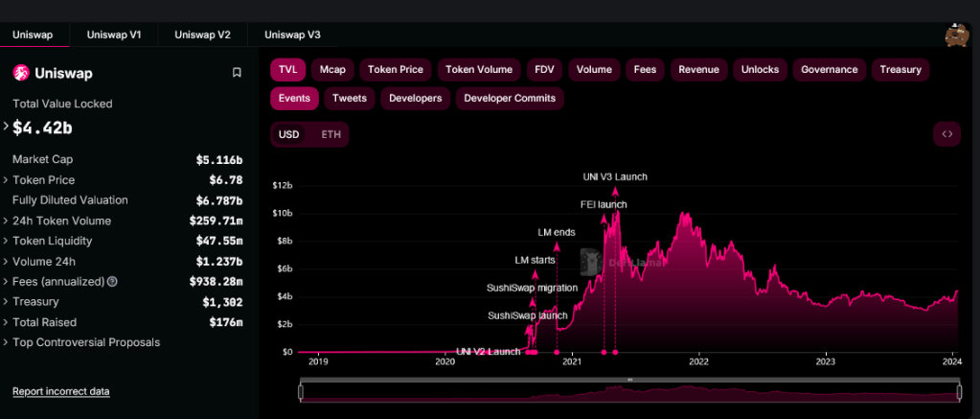Click the Fees annualized help icon
Image resolution: width=980 pixels, height=419 pixels.
(x=112, y=282)
